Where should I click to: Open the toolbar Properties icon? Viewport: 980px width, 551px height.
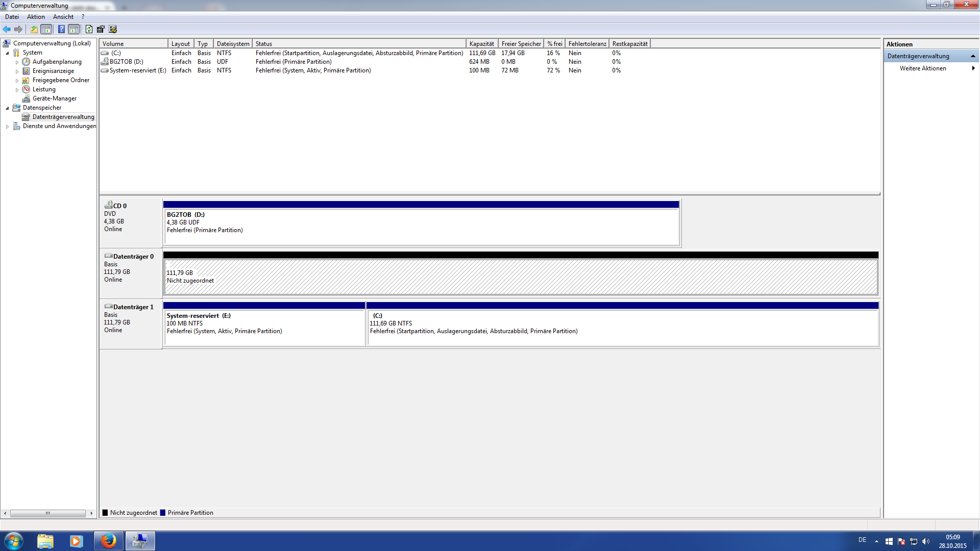click(x=101, y=30)
